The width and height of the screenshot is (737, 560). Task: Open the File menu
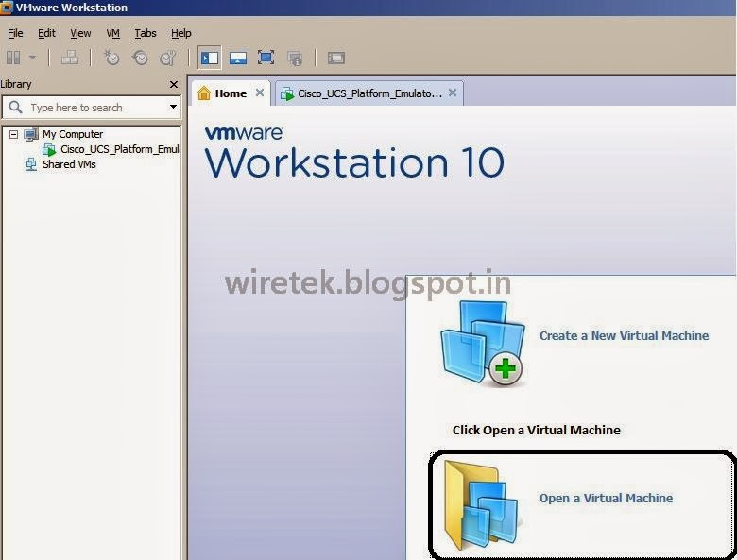click(x=15, y=33)
